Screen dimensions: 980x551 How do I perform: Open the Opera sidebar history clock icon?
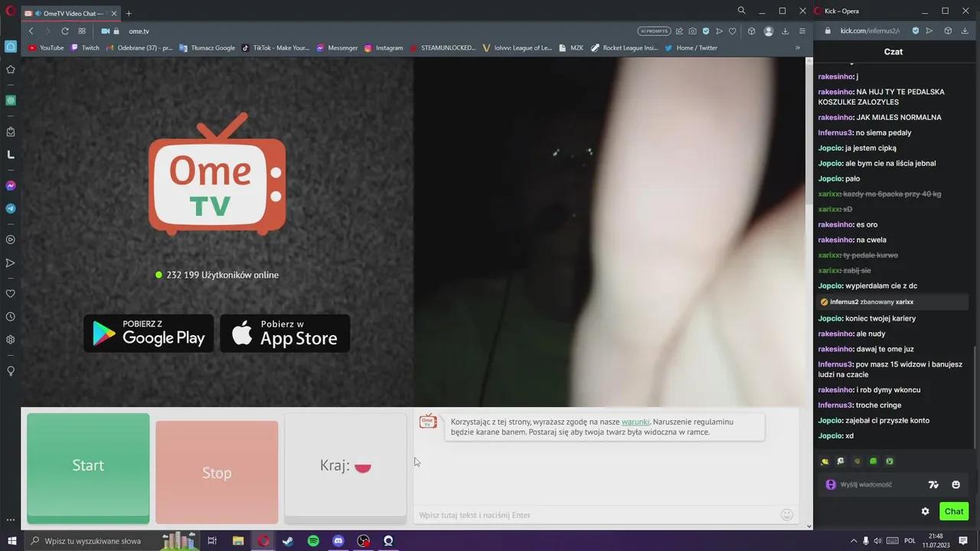[x=11, y=317]
